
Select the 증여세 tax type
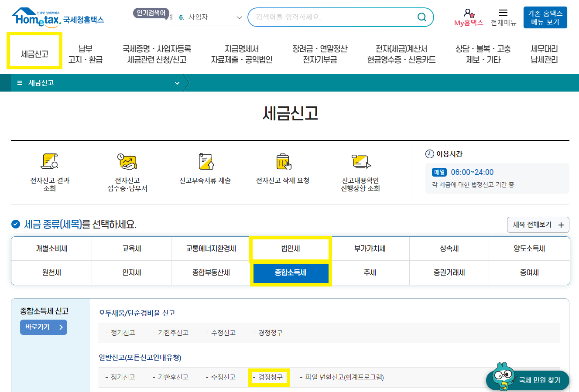tap(529, 273)
